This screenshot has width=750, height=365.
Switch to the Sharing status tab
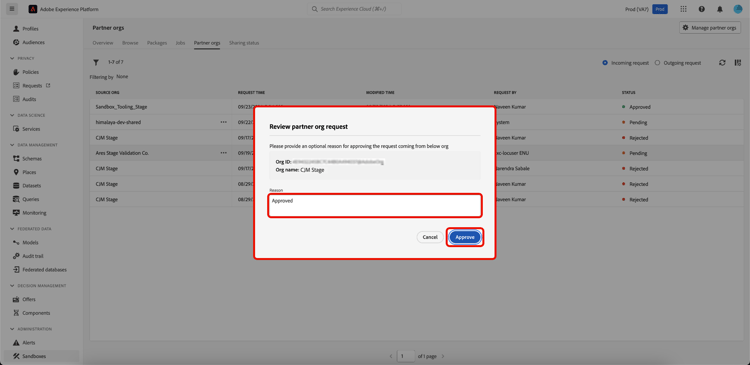click(244, 43)
